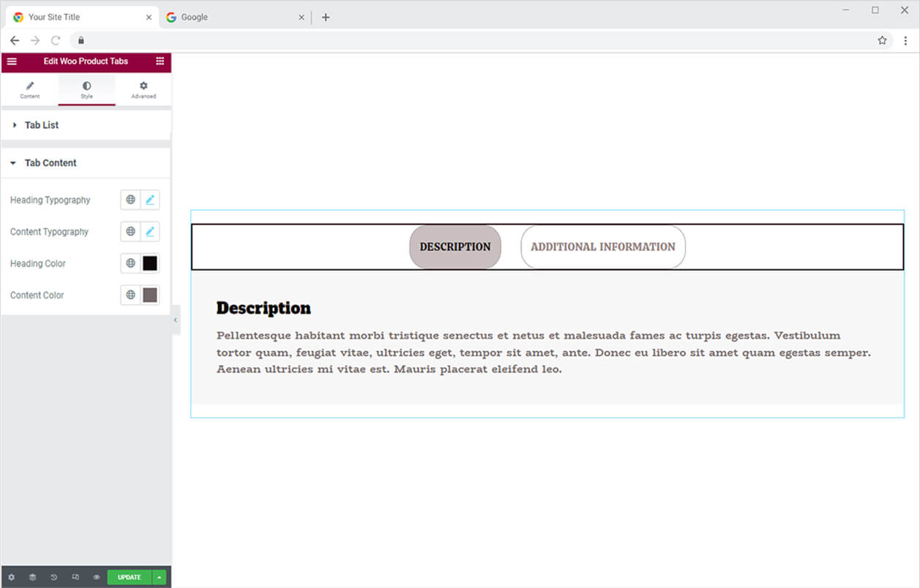Screen dimensions: 920x588
Task: Open save options arrow beside Update
Action: pos(160,577)
